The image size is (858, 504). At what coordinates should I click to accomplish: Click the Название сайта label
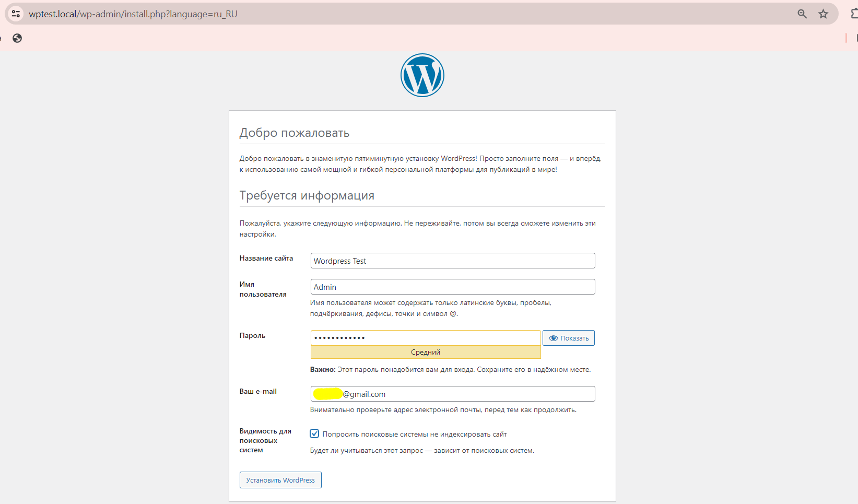(x=266, y=258)
